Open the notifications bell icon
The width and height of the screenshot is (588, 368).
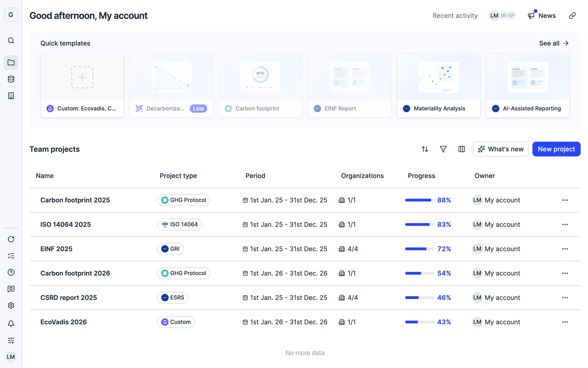pos(11,324)
